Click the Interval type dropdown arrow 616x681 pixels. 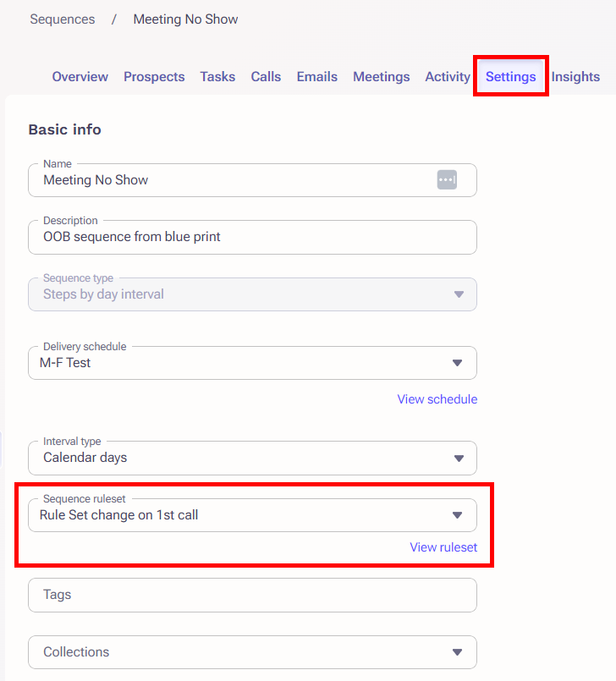[459, 459]
